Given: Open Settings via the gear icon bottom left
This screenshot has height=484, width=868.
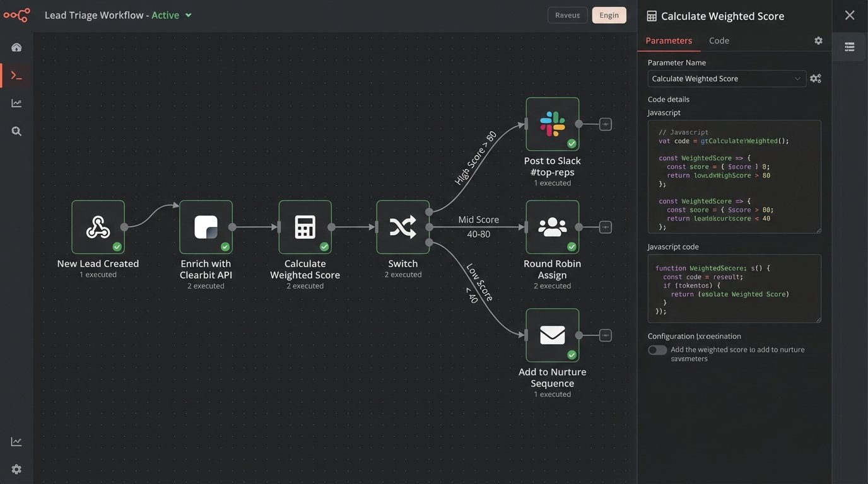Looking at the screenshot, I should [x=16, y=468].
